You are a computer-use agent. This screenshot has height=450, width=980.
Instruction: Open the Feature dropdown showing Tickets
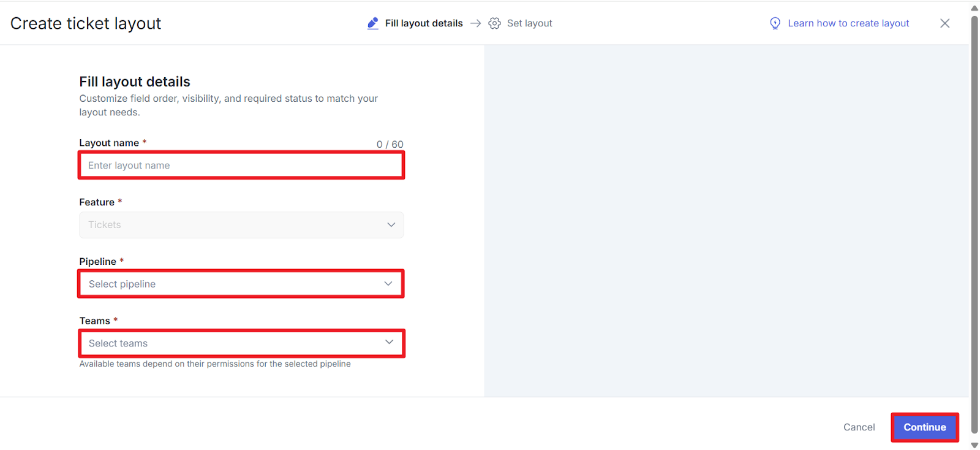233,225
